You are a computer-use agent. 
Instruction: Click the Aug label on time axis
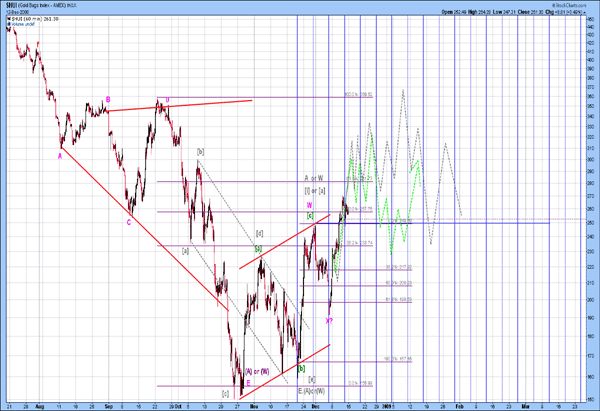pyautogui.click(x=39, y=406)
